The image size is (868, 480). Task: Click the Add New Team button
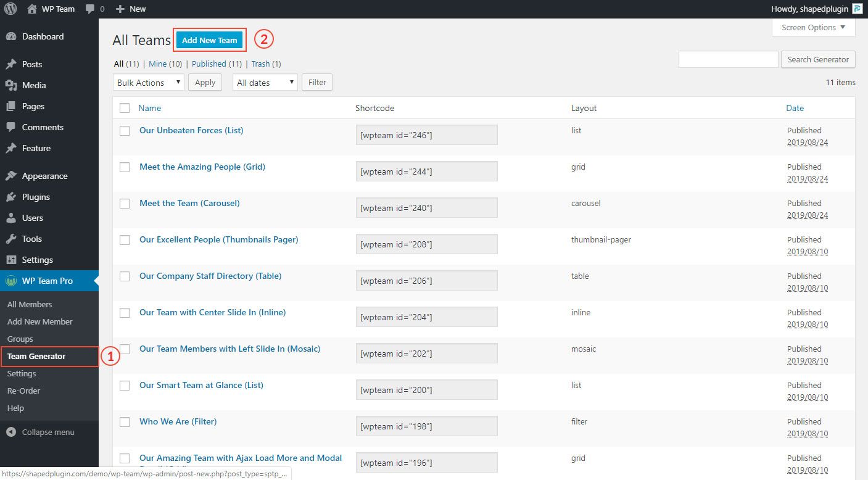pos(209,40)
